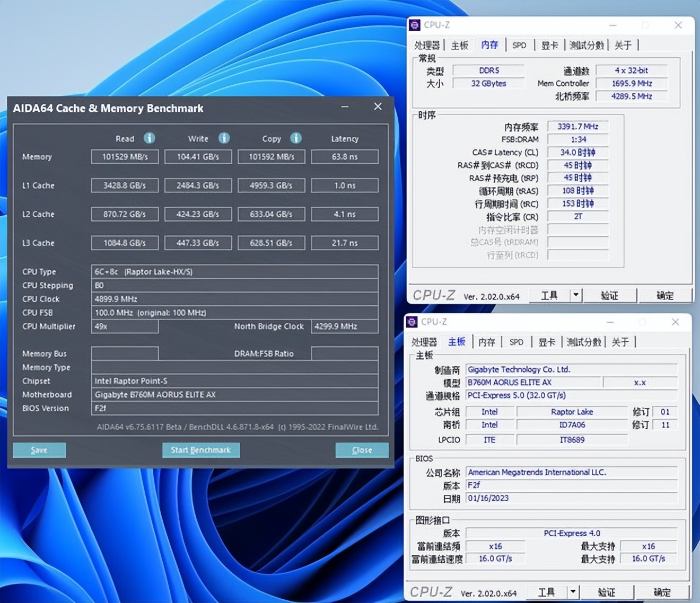Click the info icon next to Copy results
Viewport: 700px width, 603px height.
tap(295, 138)
